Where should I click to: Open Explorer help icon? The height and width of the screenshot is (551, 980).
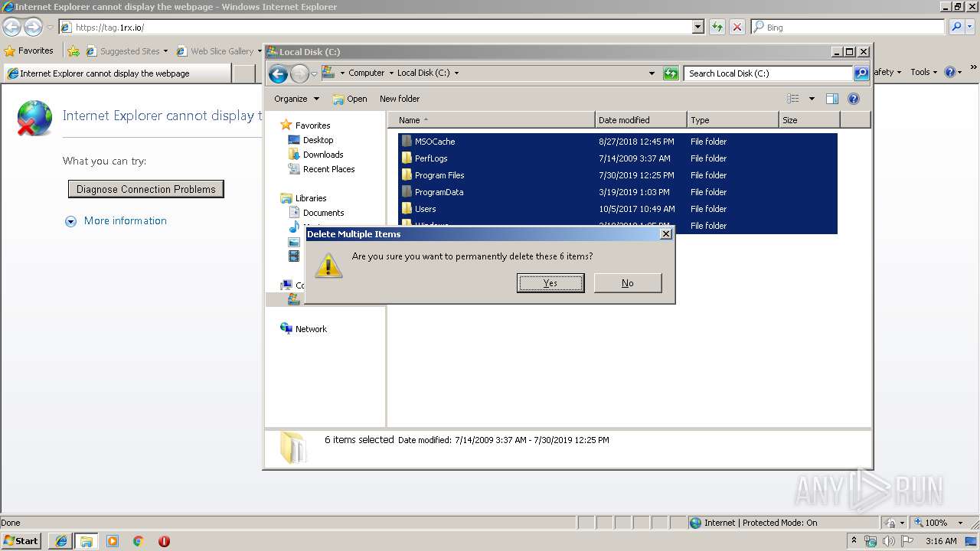pos(854,99)
